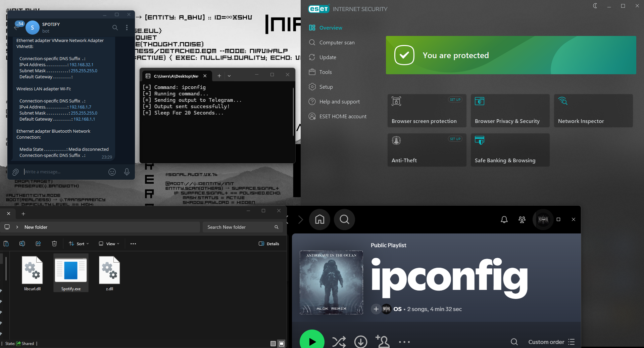Open the Custom order sort dropdown
The height and width of the screenshot is (348, 644).
coord(551,342)
